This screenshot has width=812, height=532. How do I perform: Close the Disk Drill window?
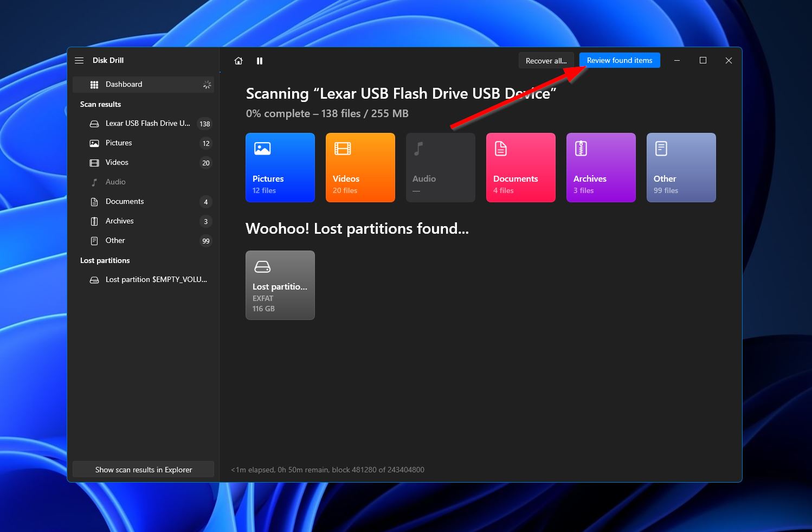[x=729, y=61]
